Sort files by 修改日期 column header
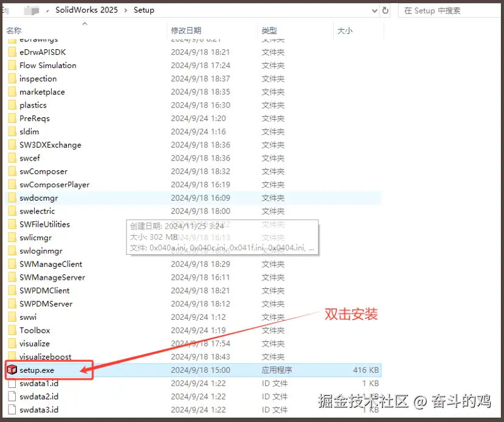The image size is (504, 422). [x=186, y=30]
